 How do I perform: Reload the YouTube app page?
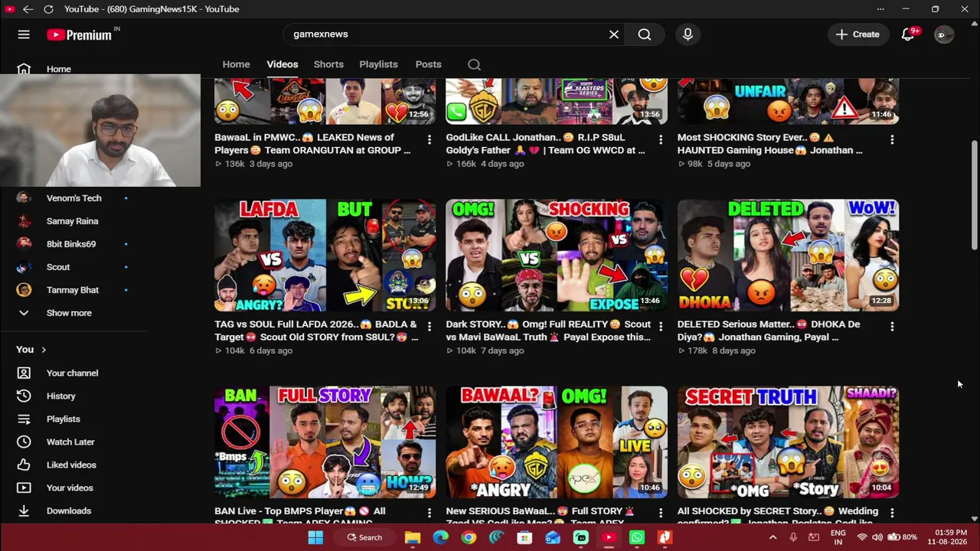[48, 9]
